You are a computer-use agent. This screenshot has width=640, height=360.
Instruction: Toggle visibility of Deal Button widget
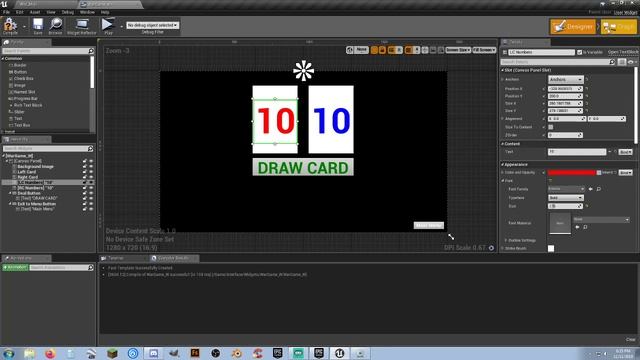91,193
